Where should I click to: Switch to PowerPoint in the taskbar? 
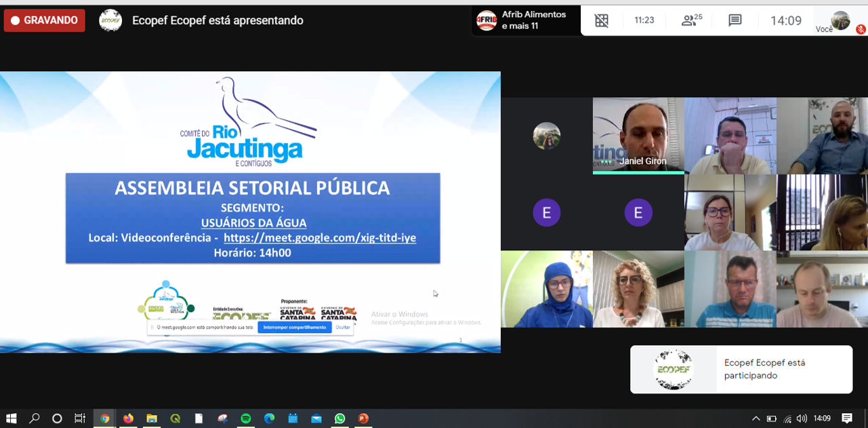(363, 419)
